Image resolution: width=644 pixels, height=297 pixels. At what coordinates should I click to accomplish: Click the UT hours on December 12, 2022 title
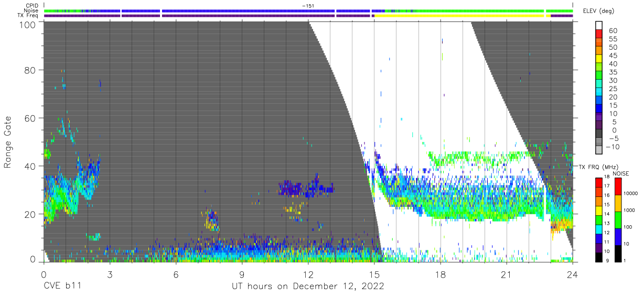308,287
